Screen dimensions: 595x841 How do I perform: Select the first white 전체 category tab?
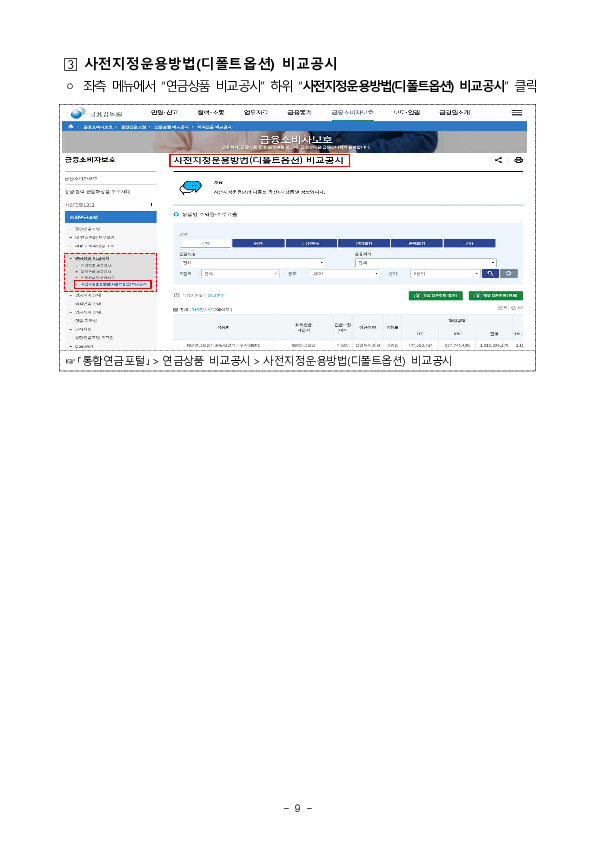coord(205,243)
